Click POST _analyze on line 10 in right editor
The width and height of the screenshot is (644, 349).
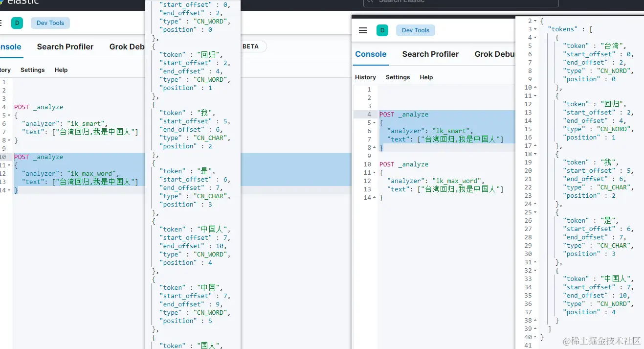(x=403, y=164)
